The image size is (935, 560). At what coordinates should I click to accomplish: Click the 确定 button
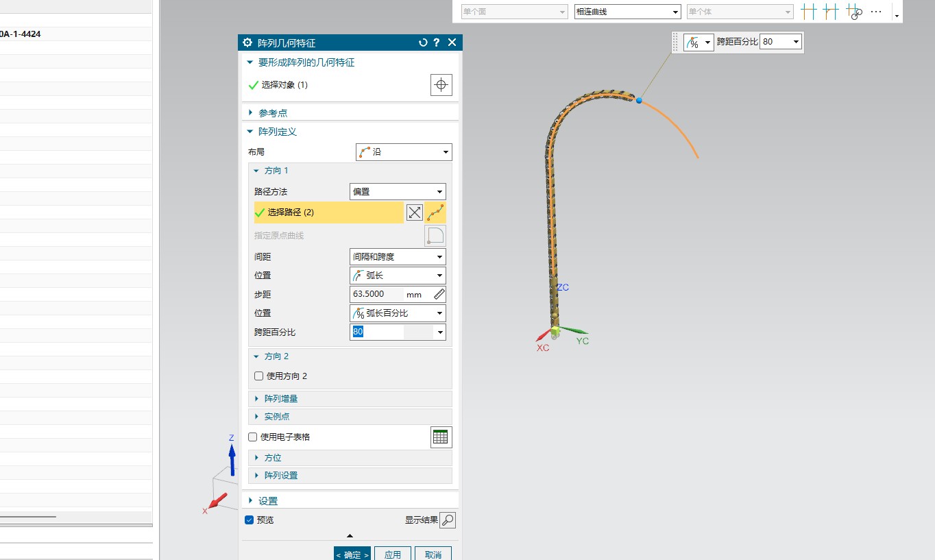tap(352, 554)
